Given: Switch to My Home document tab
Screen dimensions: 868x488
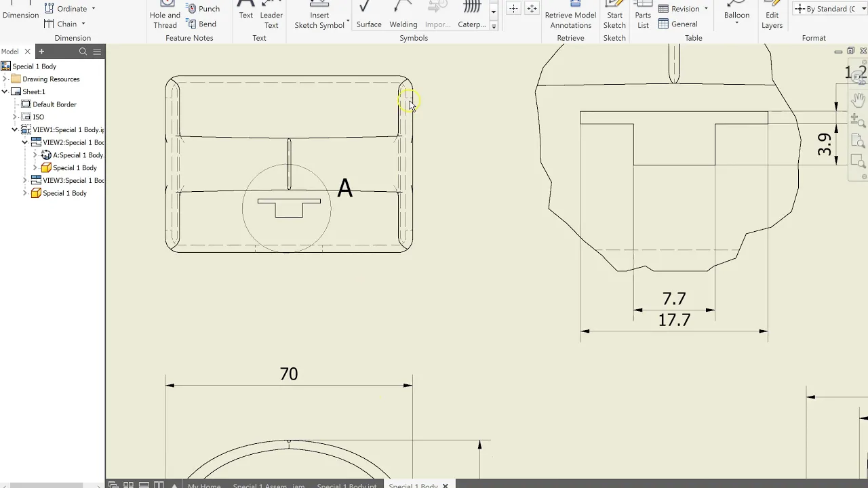Looking at the screenshot, I should [204, 485].
